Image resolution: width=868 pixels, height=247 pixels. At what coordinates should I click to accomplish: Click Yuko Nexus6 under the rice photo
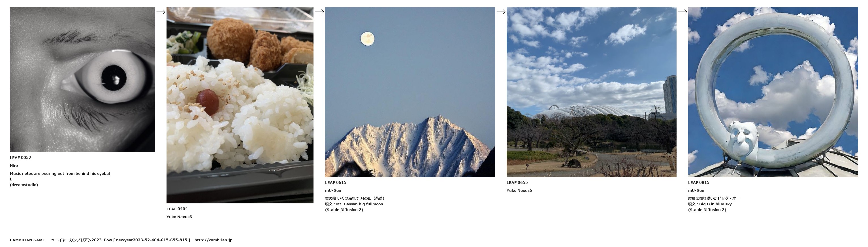(179, 217)
